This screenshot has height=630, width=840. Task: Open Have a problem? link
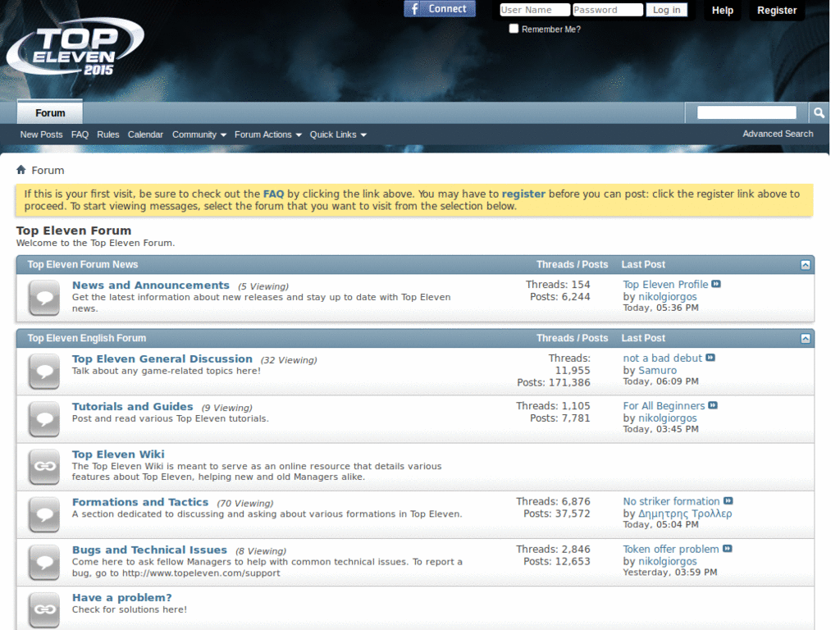(121, 597)
